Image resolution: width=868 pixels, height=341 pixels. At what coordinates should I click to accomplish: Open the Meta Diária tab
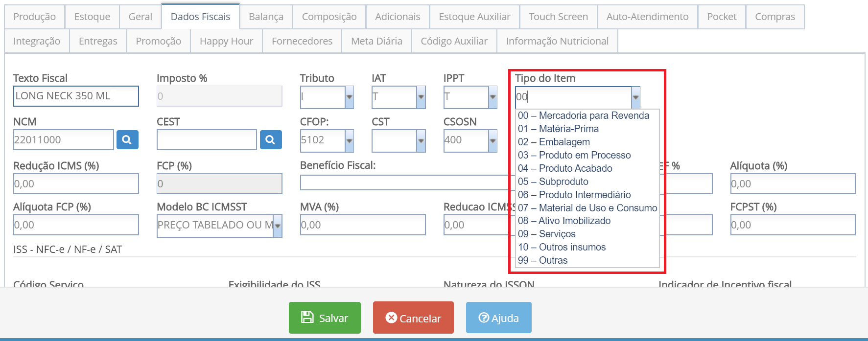[x=376, y=41]
